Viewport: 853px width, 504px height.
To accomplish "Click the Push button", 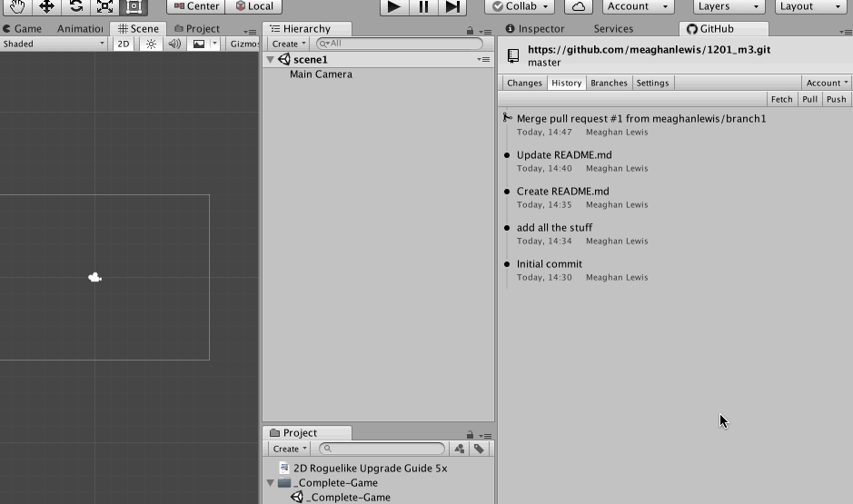I will point(836,99).
